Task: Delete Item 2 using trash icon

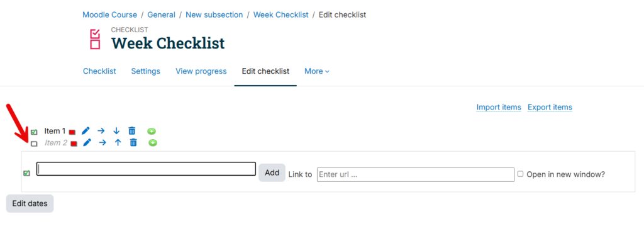Action: click(x=133, y=143)
